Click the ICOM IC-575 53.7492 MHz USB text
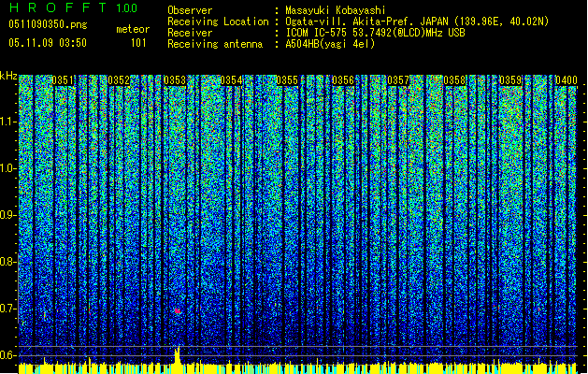 point(376,33)
